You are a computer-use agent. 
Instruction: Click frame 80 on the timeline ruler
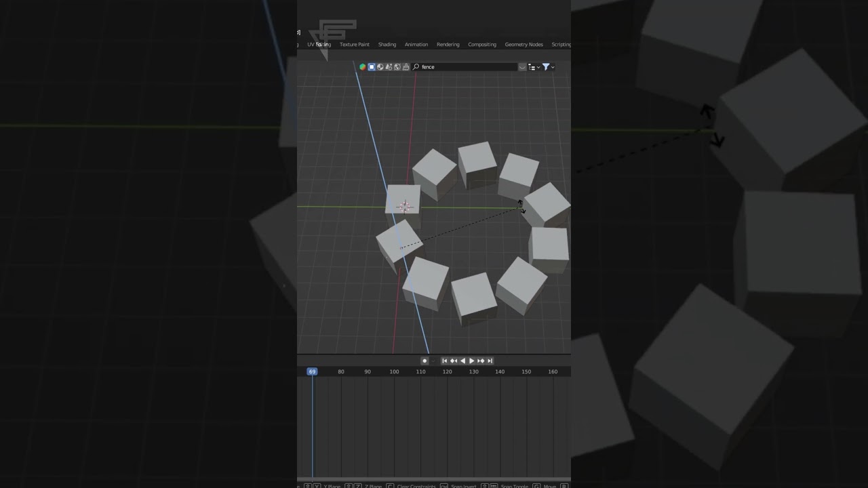341,371
